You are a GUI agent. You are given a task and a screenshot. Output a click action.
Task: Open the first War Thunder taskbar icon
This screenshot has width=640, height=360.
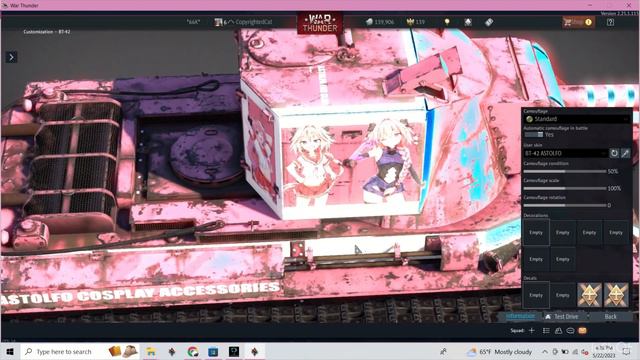pyautogui.click(x=172, y=351)
